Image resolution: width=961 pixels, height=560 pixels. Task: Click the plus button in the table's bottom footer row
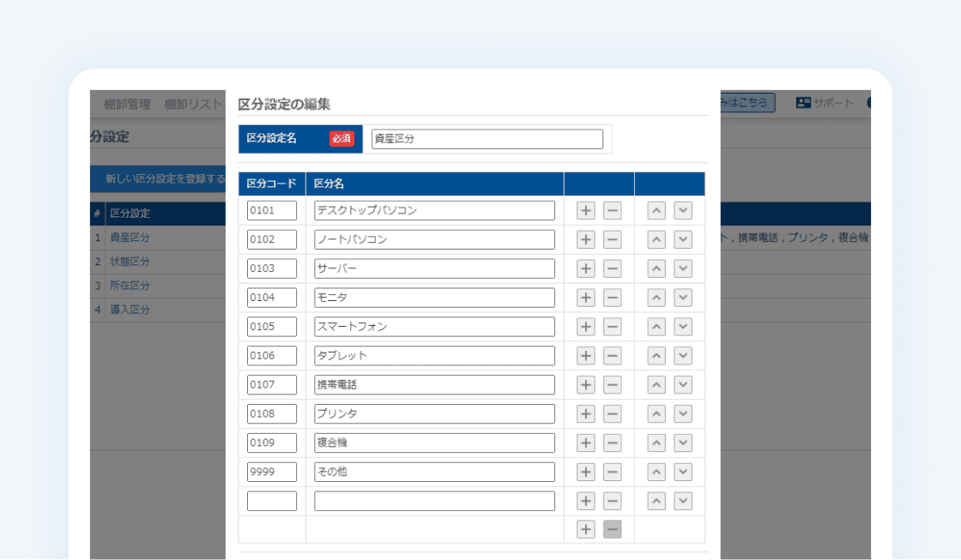[586, 529]
